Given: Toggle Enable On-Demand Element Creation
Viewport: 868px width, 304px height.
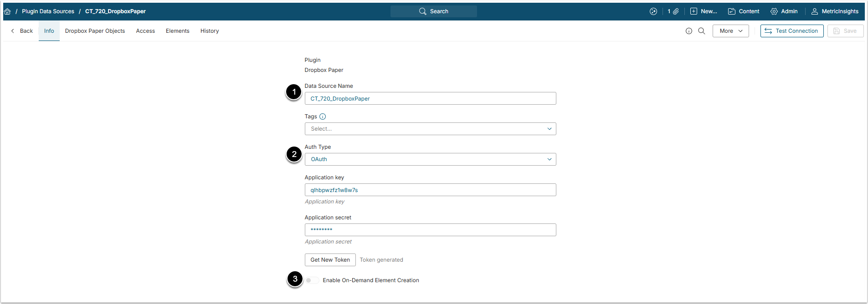Looking at the screenshot, I should (312, 280).
